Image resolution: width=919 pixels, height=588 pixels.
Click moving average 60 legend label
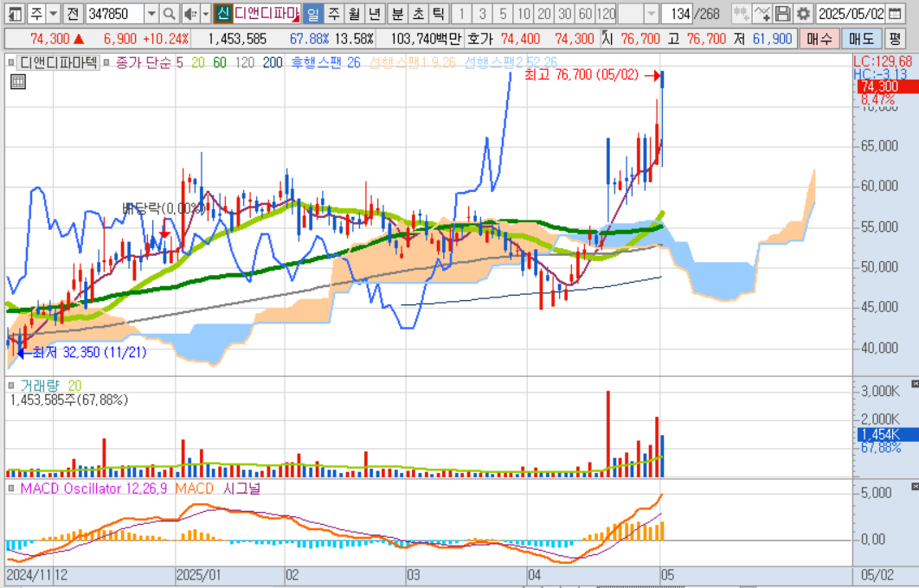220,62
